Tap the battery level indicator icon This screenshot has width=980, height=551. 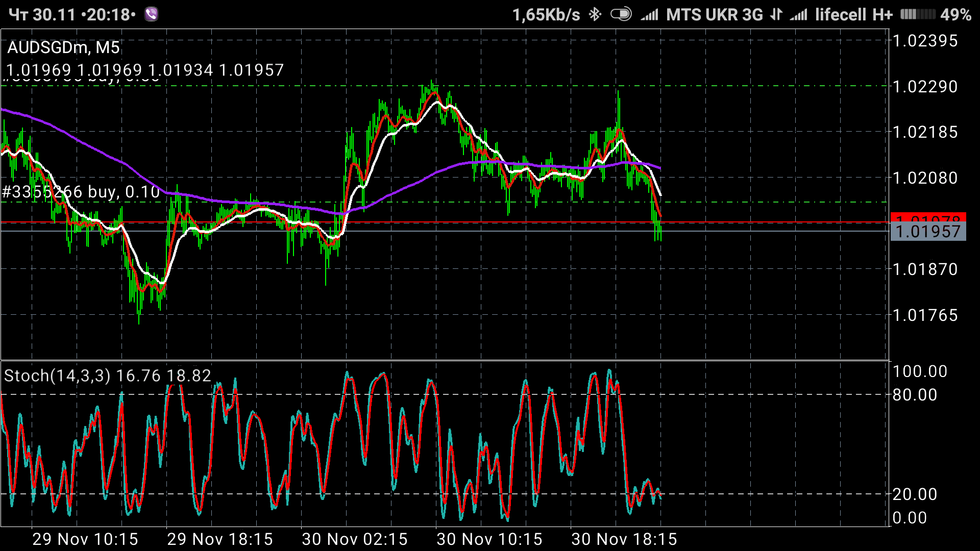click(x=918, y=14)
